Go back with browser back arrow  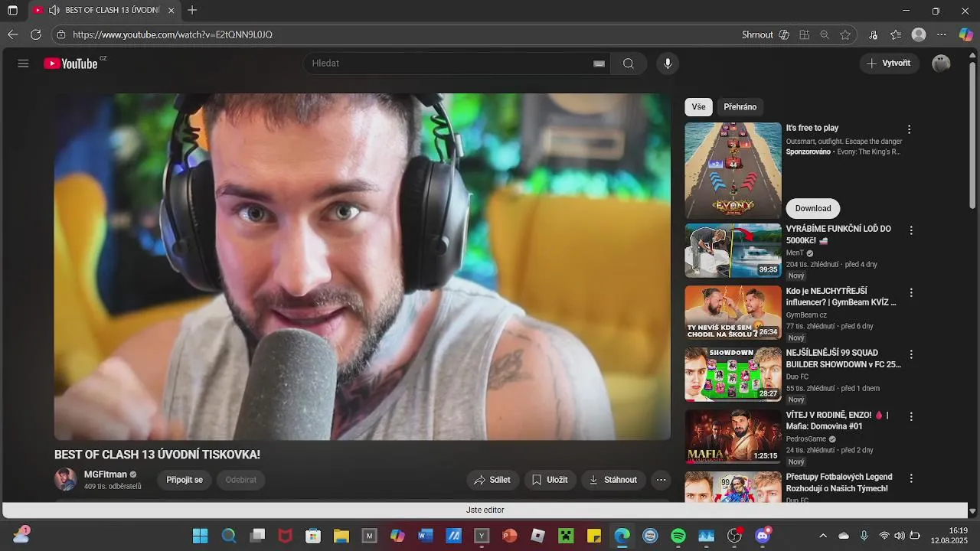[x=12, y=34]
